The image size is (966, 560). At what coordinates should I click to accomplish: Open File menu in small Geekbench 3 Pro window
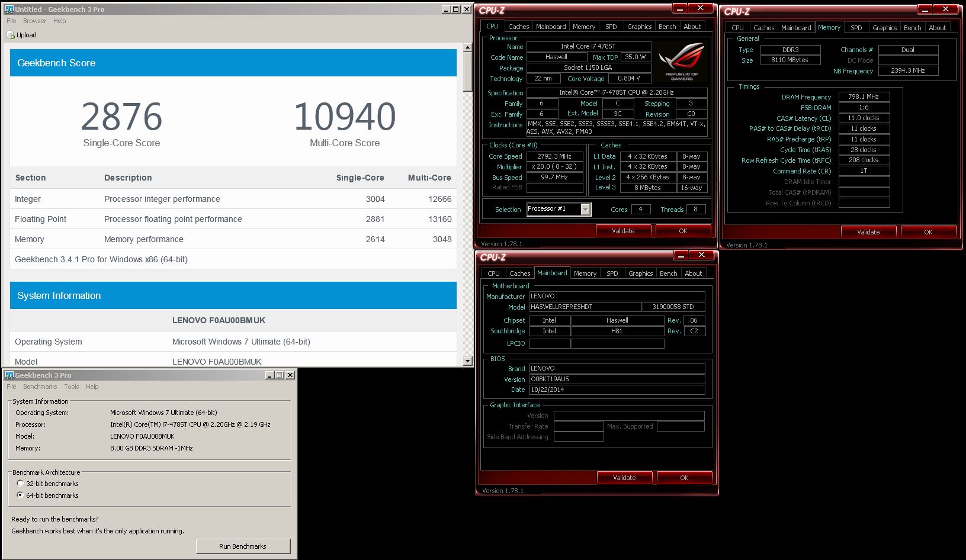click(11, 387)
